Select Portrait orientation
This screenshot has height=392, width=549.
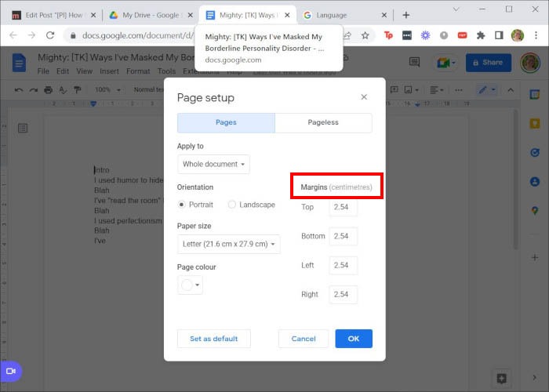[x=181, y=205]
